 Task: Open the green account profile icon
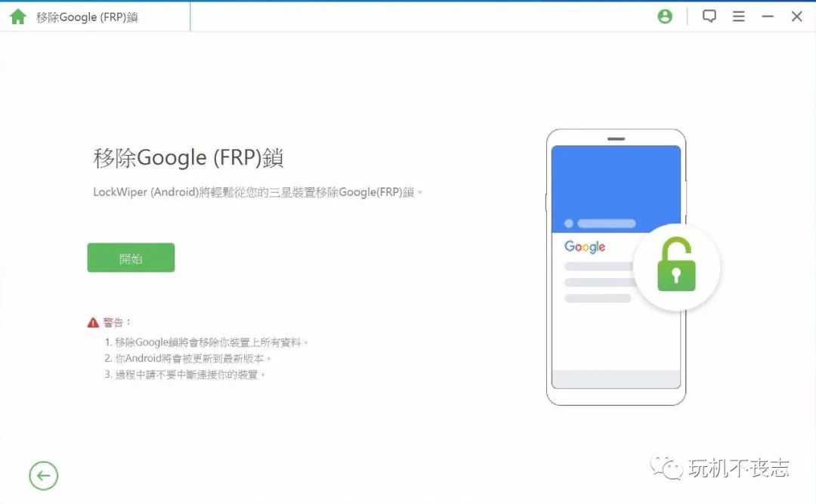click(665, 17)
